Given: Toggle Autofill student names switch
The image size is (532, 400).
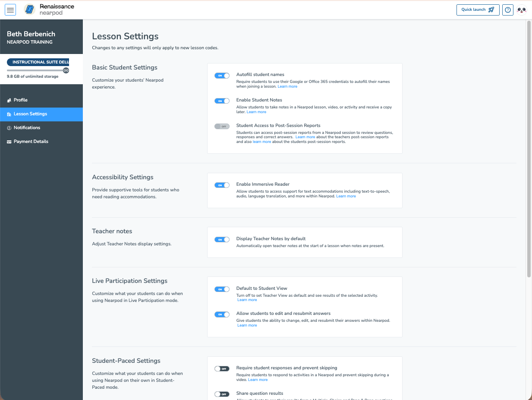Looking at the screenshot, I should click(x=222, y=76).
